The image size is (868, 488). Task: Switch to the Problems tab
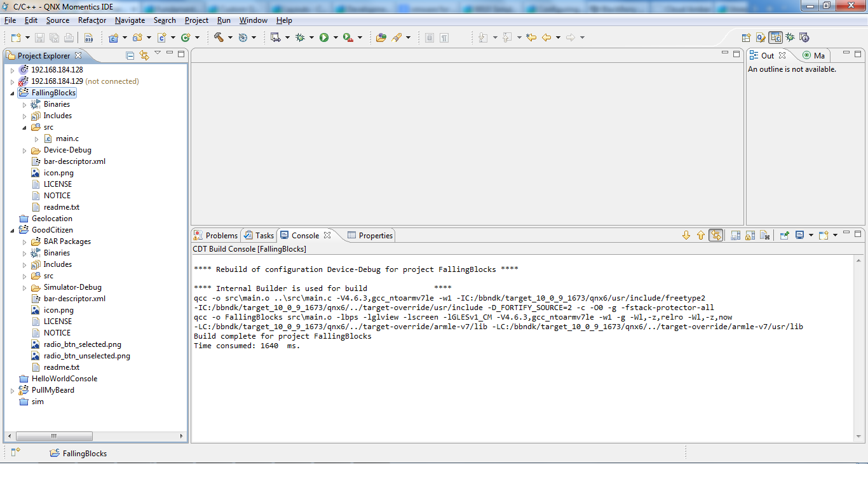[215, 236]
